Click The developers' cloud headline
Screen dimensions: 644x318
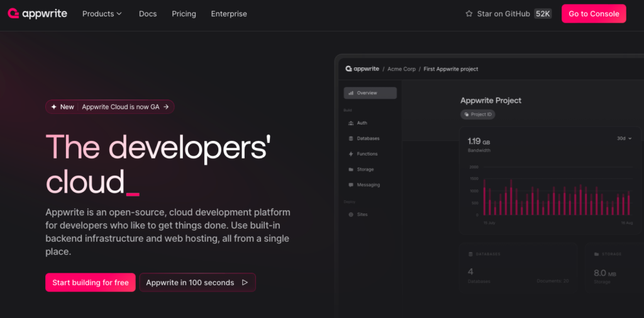pos(158,164)
